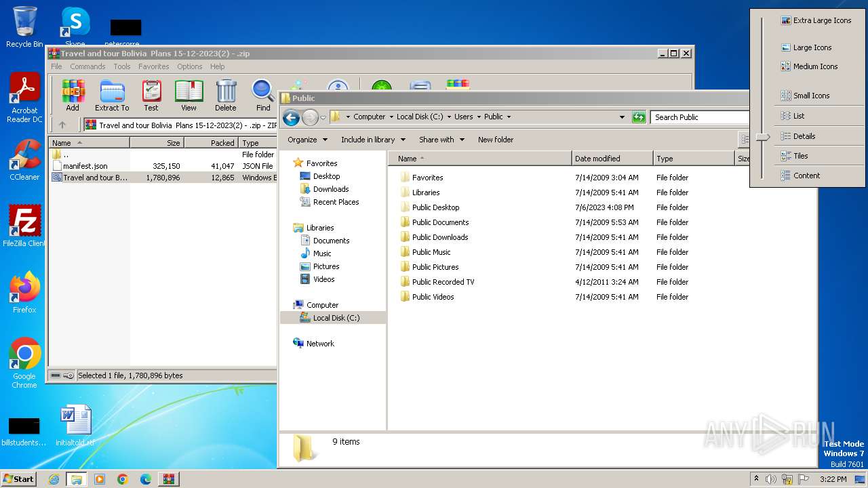868x488 pixels.
Task: Select Videos library in navigation pane
Action: (323, 279)
